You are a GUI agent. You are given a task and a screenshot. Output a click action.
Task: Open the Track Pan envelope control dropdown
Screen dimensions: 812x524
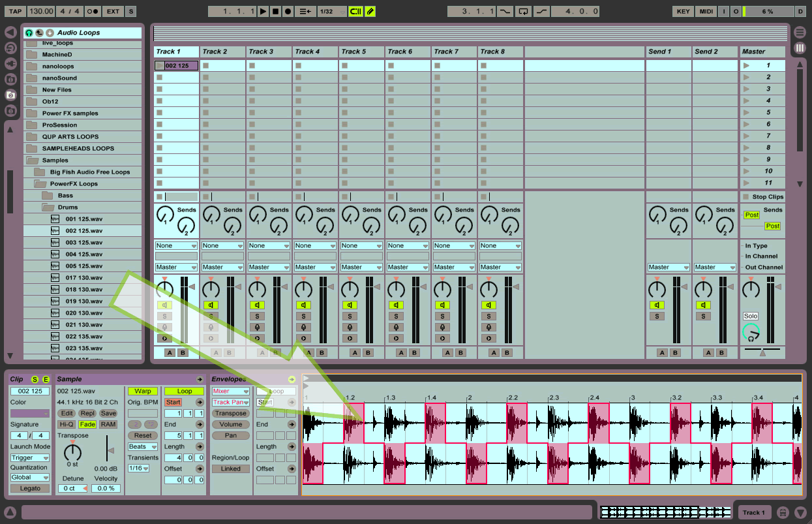231,402
